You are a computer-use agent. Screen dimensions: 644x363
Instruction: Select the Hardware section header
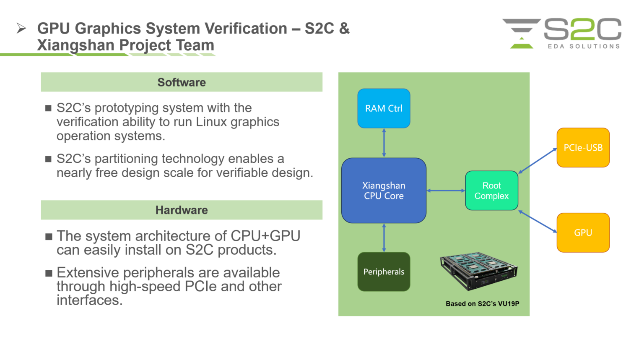pyautogui.click(x=182, y=210)
